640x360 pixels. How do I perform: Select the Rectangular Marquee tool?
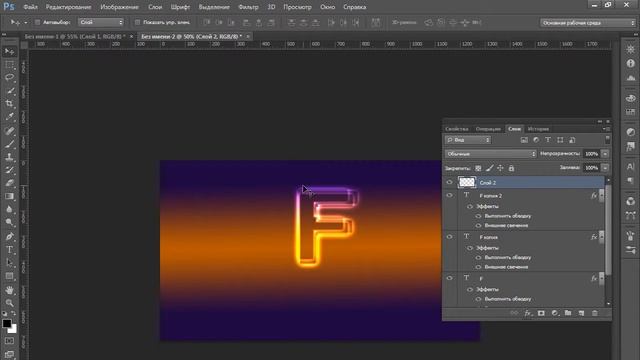pos(9,64)
